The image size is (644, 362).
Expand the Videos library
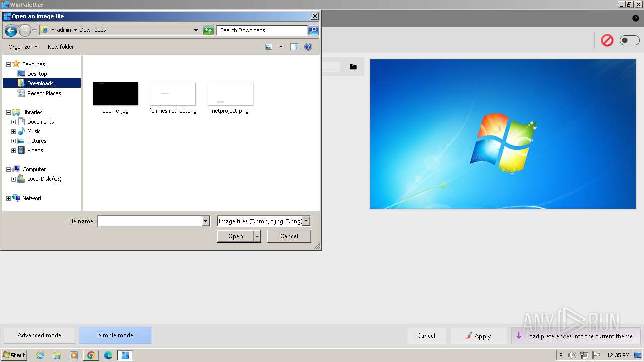[x=14, y=150]
